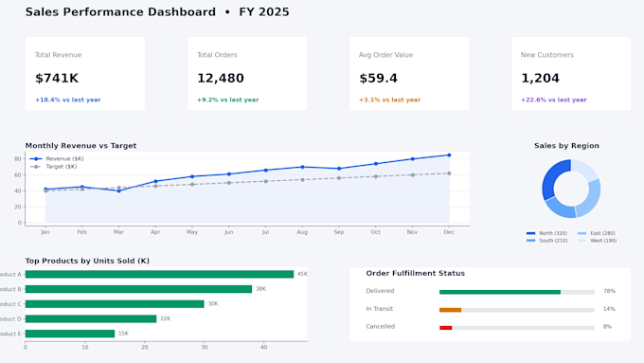Image resolution: width=644 pixels, height=363 pixels.
Task: Click the Monthly Revenue vs Target heading
Action: 80,146
